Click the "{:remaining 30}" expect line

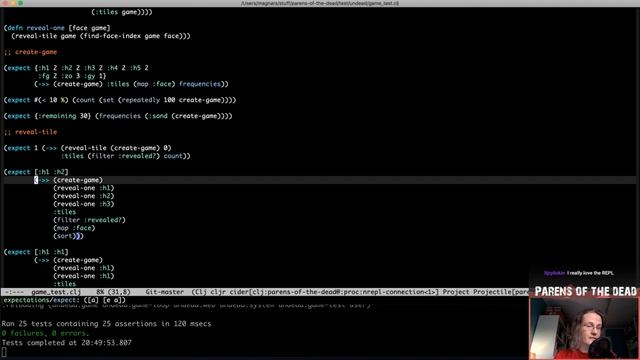click(118, 116)
